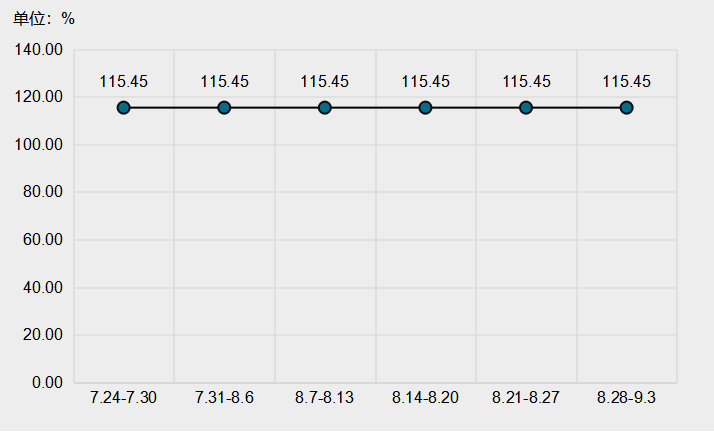Click the 60.00 y-axis label

pyautogui.click(x=43, y=240)
